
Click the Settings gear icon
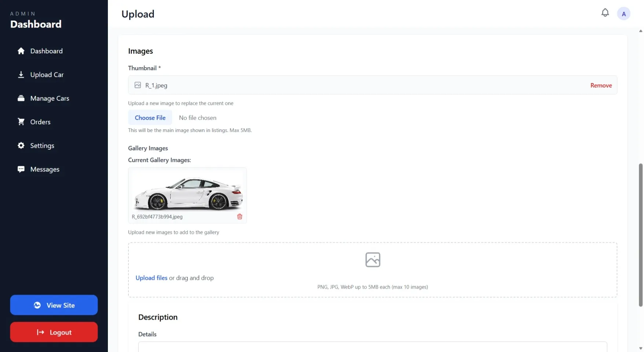[21, 146]
